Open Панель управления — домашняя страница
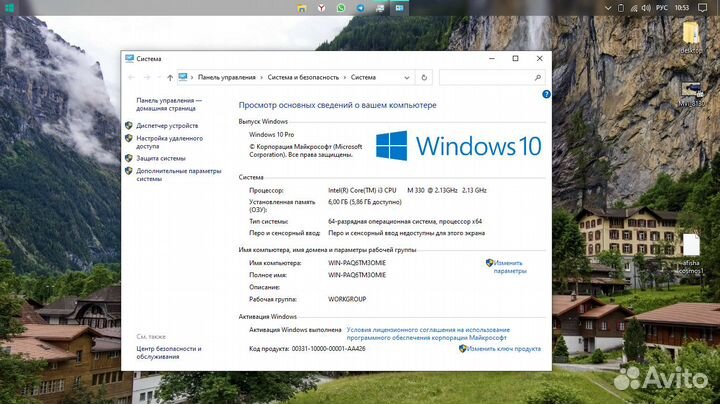 pyautogui.click(x=169, y=104)
